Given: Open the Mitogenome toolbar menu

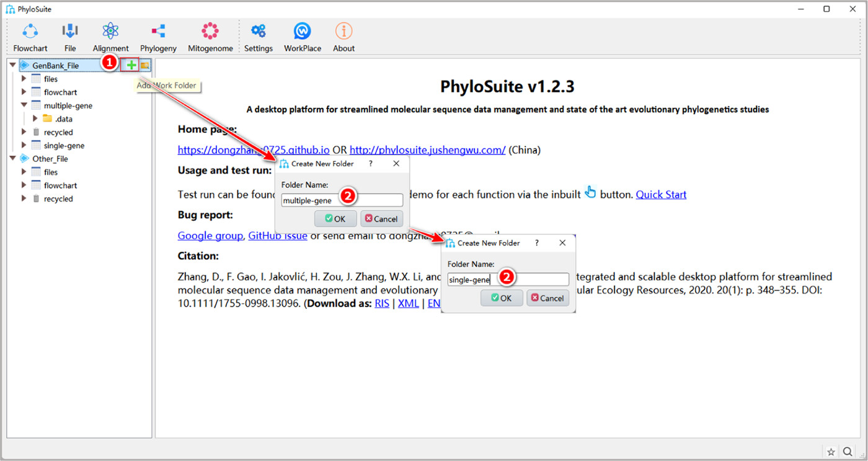Looking at the screenshot, I should 210,37.
